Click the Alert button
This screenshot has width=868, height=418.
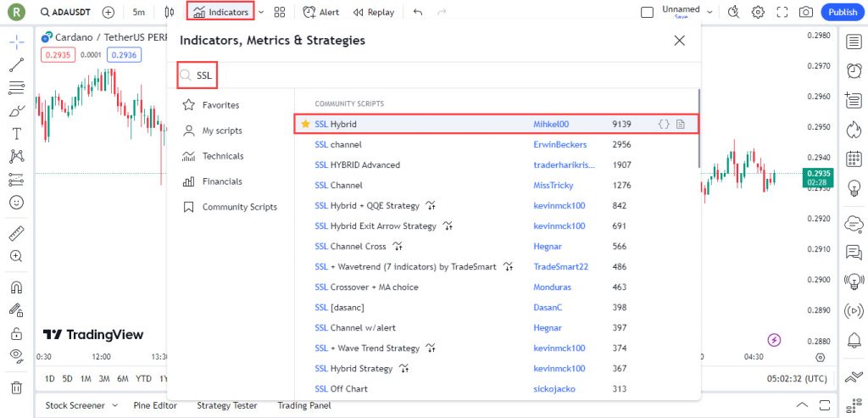(321, 12)
